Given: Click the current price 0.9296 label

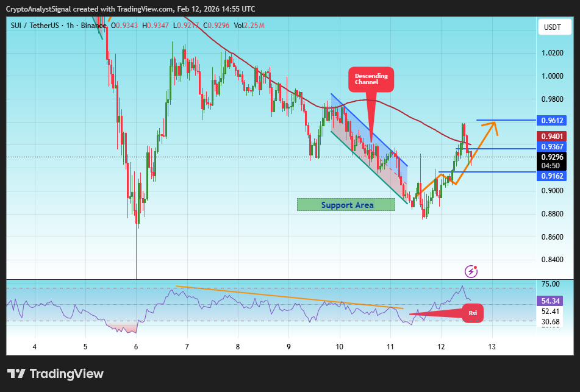Looking at the screenshot, I should click(x=551, y=157).
